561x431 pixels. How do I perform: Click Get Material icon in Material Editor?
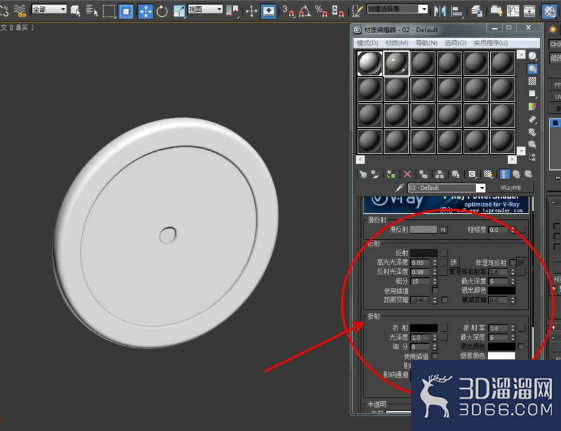point(363,174)
